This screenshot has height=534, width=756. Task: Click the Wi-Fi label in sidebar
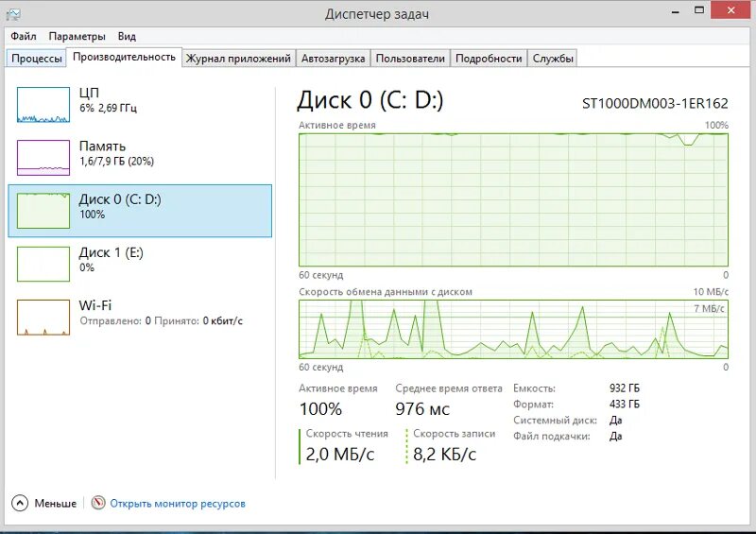tap(95, 305)
